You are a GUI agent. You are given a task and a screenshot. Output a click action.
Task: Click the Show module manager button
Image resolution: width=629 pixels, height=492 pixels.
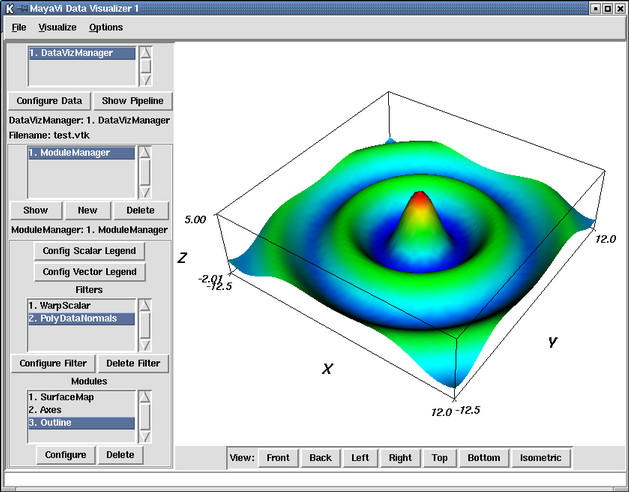(36, 210)
